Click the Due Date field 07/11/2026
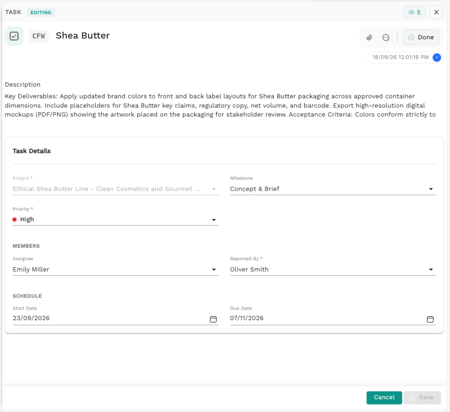This screenshot has height=412, width=450. [x=333, y=318]
